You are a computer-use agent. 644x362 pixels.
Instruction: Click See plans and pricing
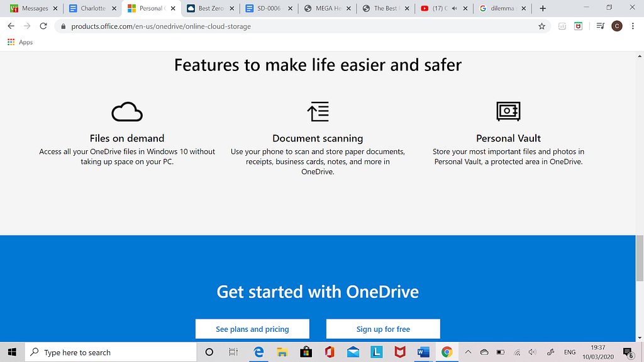[x=252, y=329]
